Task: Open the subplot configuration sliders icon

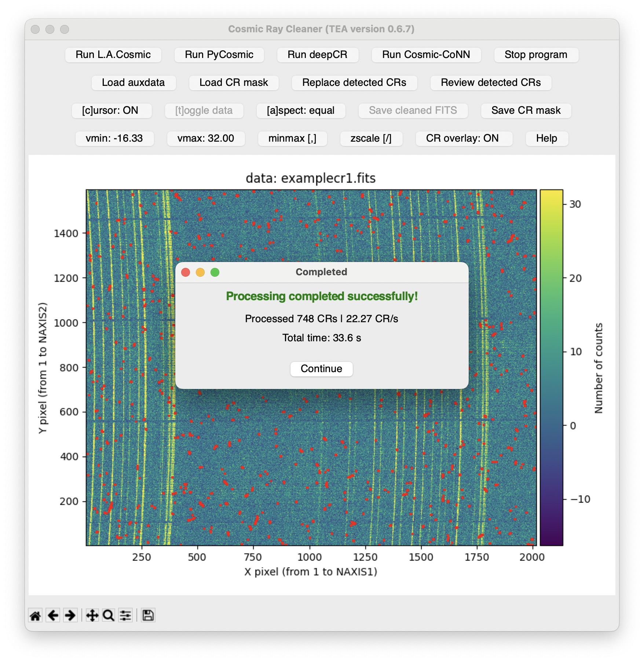Action: coord(125,615)
